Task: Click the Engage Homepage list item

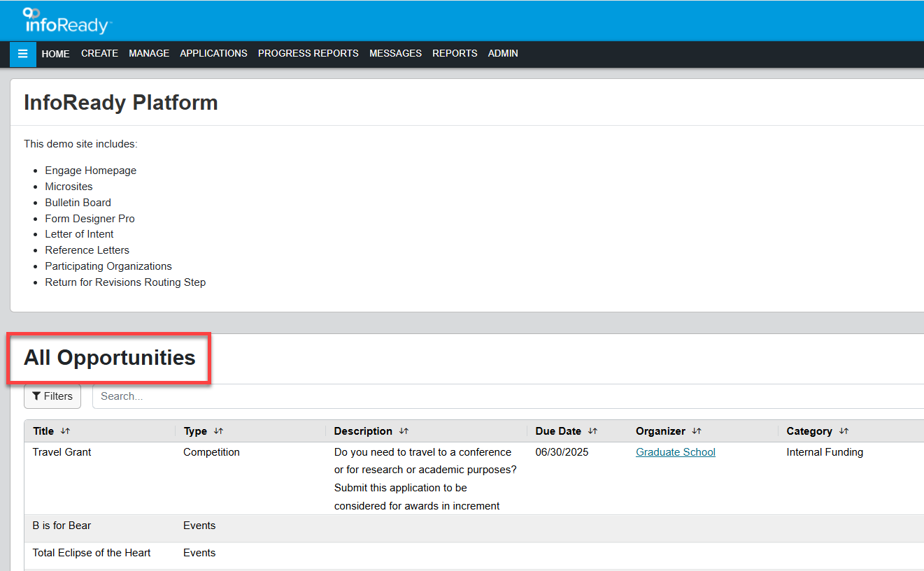Action: point(91,171)
